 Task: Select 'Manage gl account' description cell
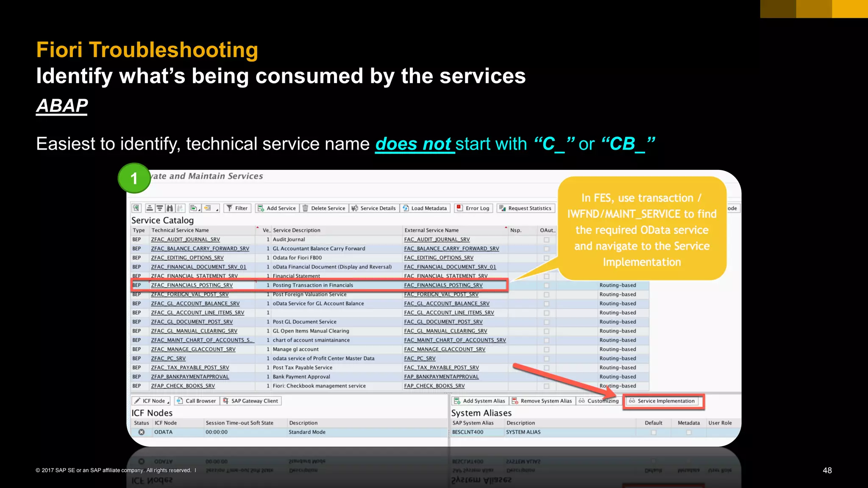tap(337, 349)
